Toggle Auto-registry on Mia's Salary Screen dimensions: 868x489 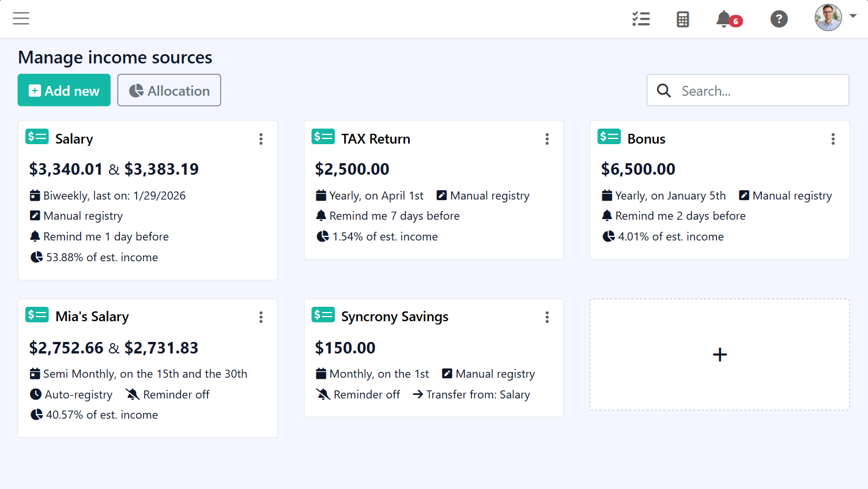(x=36, y=394)
